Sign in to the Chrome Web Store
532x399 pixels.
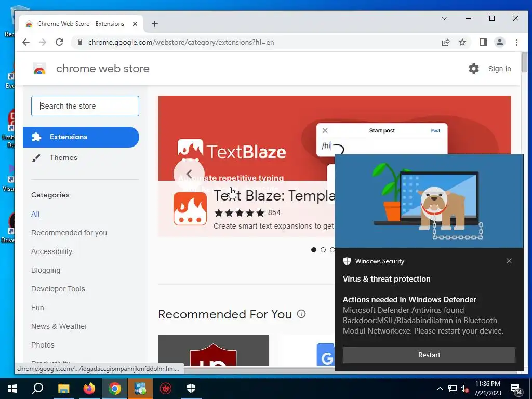point(499,69)
